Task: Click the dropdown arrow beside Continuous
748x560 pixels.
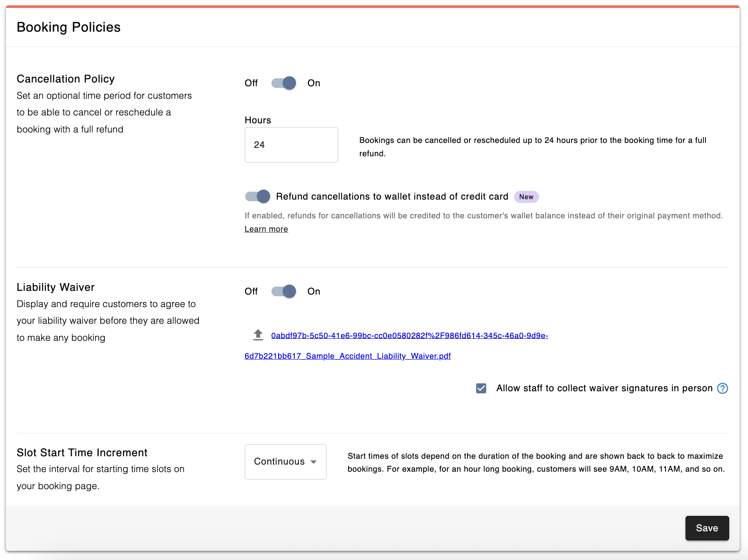Action: click(314, 462)
